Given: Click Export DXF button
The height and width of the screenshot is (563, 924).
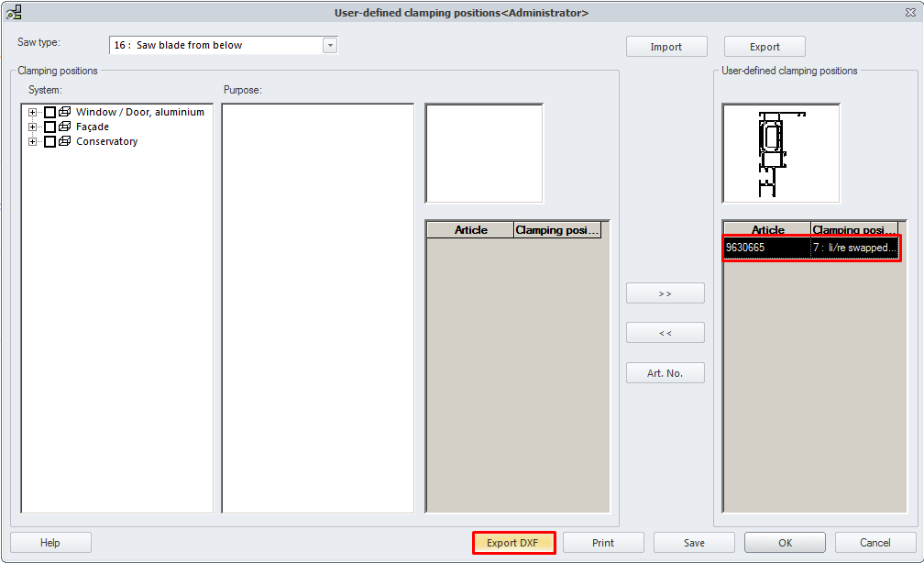Looking at the screenshot, I should coord(514,543).
